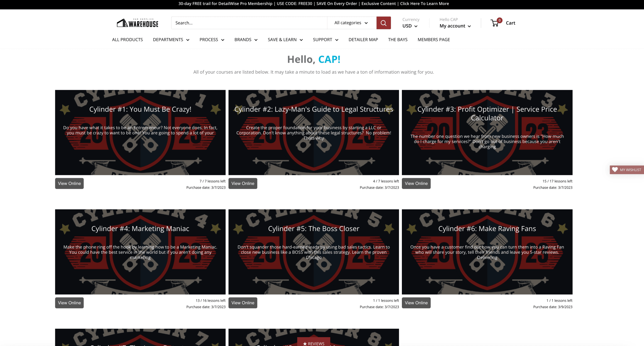The image size is (644, 346).
Task: Open Cylinder #4 Marketing Maniac thumbnail
Action: click(x=140, y=252)
